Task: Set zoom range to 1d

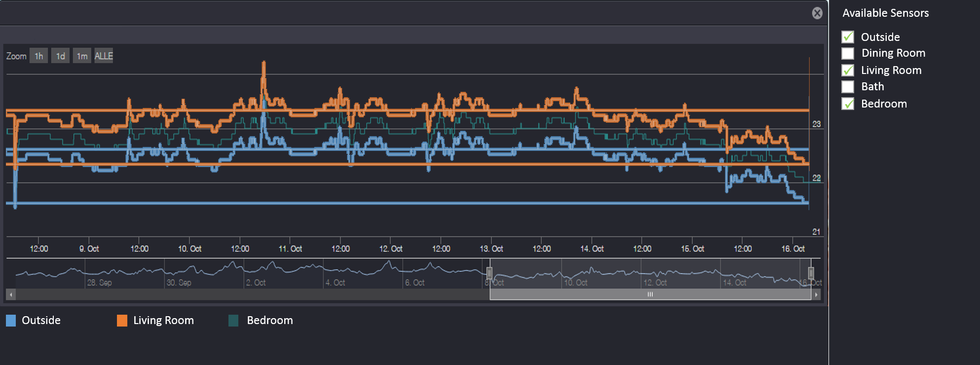Action: (60, 56)
